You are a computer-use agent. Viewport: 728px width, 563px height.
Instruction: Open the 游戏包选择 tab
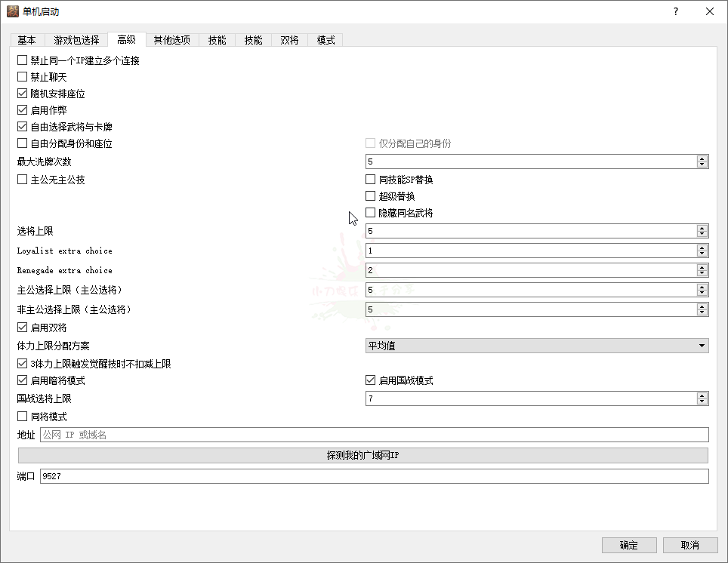pyautogui.click(x=76, y=40)
